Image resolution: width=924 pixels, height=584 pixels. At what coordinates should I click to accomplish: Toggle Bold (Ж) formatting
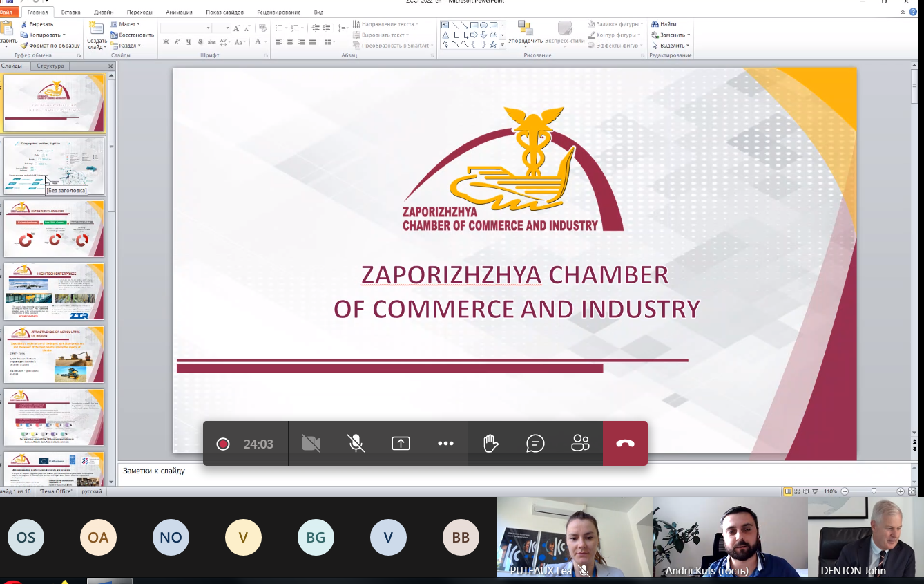tap(166, 43)
